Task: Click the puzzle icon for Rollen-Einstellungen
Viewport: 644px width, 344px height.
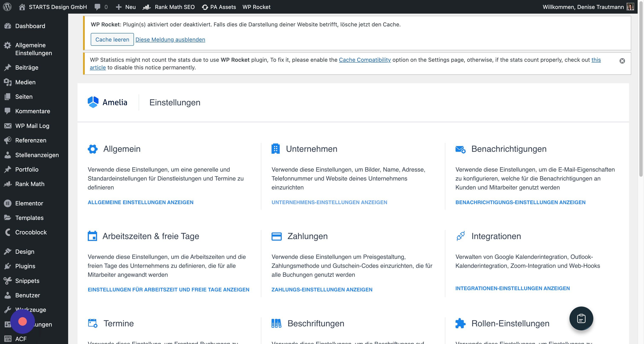Action: 460,323
